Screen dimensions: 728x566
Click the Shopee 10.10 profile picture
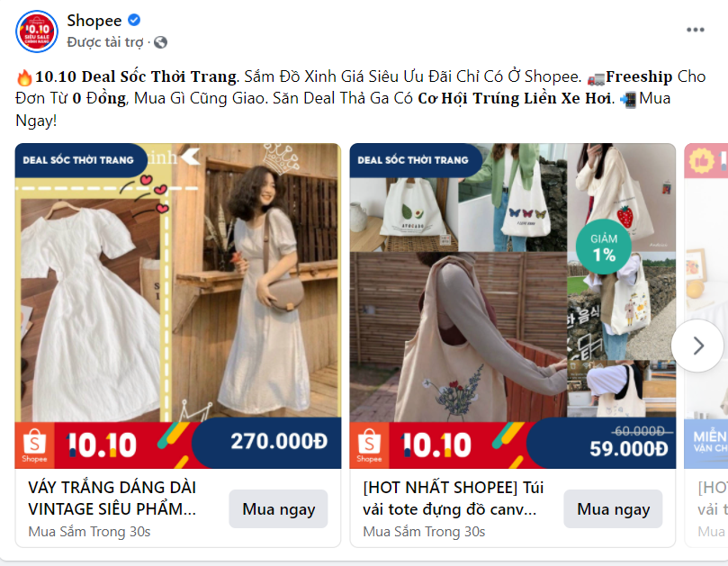[x=37, y=31]
